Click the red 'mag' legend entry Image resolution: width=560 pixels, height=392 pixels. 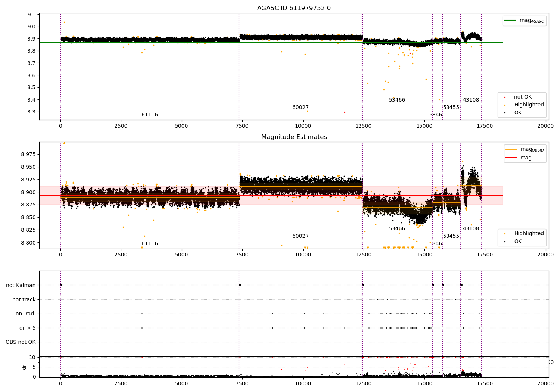click(x=519, y=158)
